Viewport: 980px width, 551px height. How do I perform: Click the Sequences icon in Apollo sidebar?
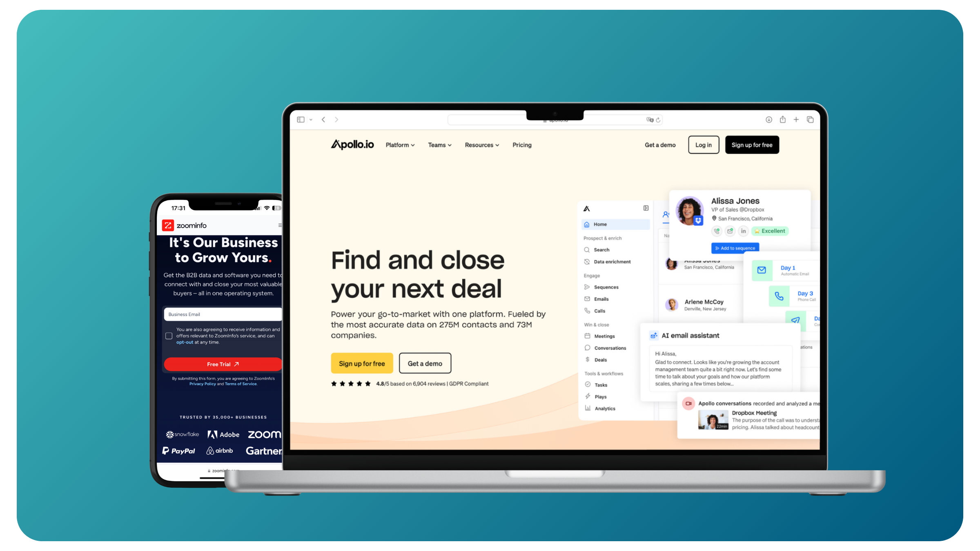click(x=587, y=287)
